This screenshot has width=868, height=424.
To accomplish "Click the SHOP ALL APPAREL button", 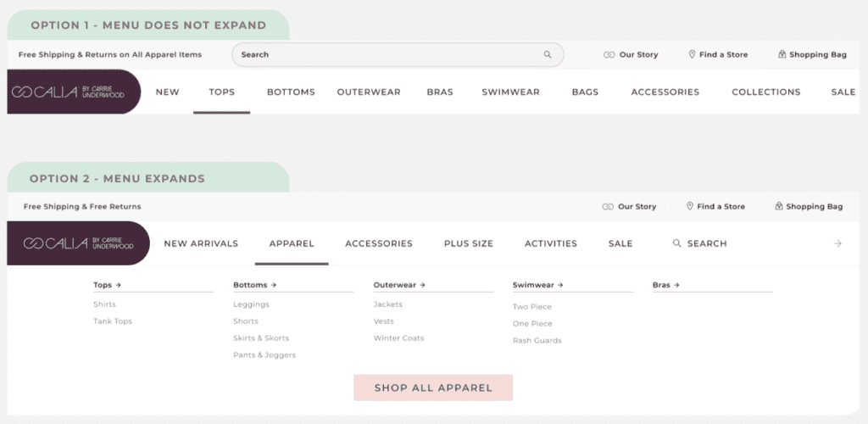I will pos(433,388).
